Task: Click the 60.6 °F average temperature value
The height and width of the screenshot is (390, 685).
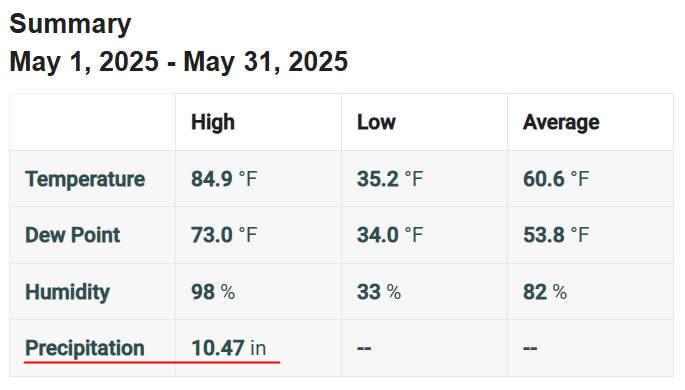Action: coord(556,179)
